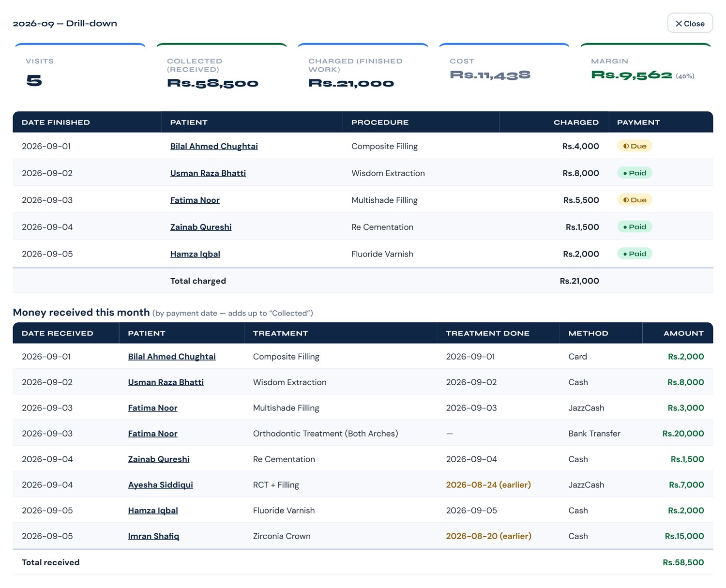Click Paid badge for Fluoride Varnish Rs.2,000 row

pyautogui.click(x=635, y=254)
